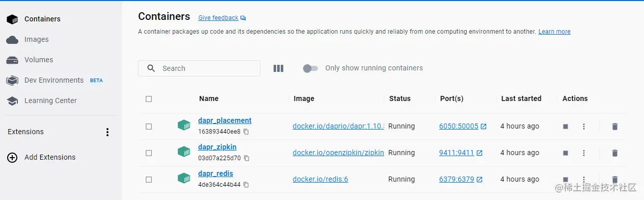The height and width of the screenshot is (200, 644).
Task: Open more actions menu for dapr_placement
Action: (584, 127)
